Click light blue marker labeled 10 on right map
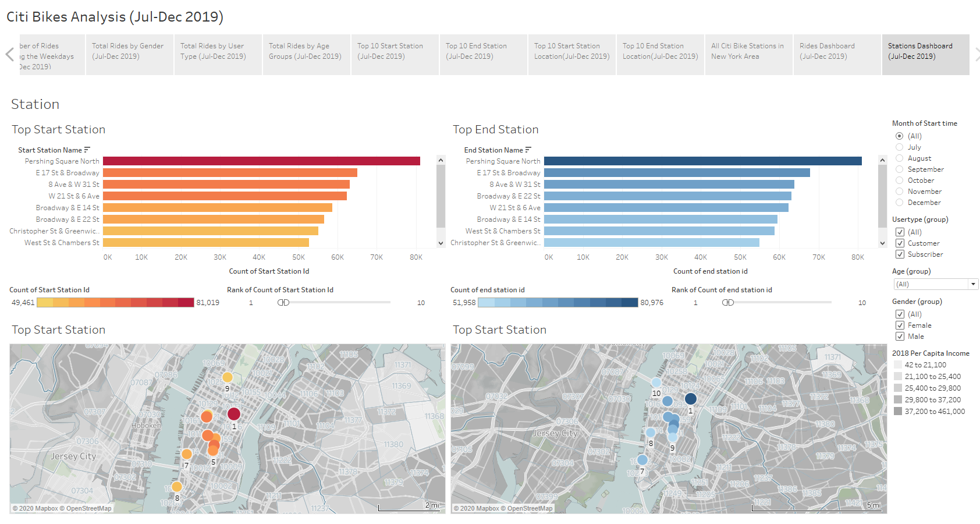The height and width of the screenshot is (524, 980). 656,383
